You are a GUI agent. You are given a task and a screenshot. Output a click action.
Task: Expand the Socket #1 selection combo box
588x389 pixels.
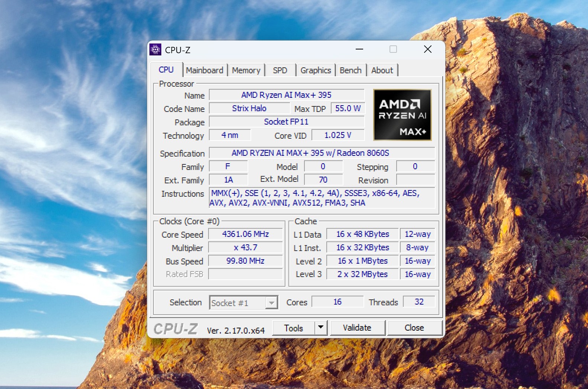(x=243, y=303)
